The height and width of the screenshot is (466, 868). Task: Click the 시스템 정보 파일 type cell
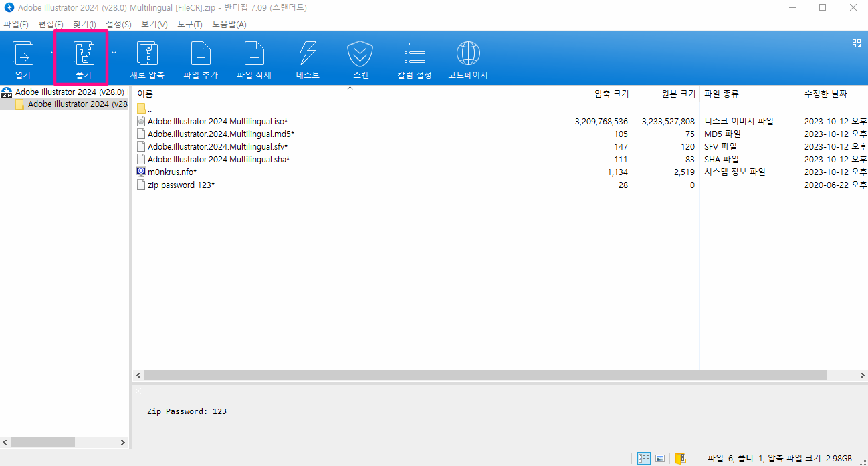point(735,172)
